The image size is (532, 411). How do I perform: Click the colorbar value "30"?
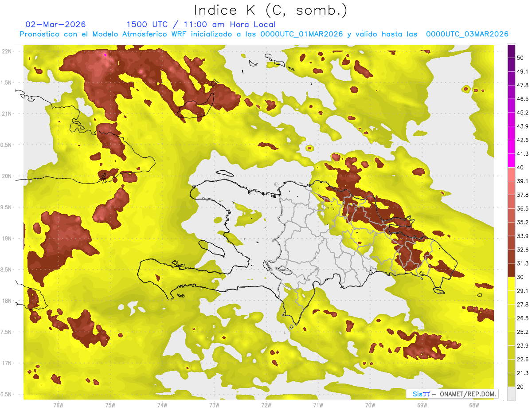(x=520, y=277)
